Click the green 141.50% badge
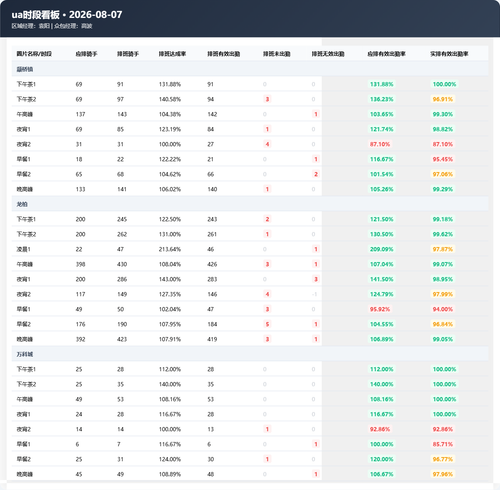The width and height of the screenshot is (500, 490). click(x=382, y=279)
